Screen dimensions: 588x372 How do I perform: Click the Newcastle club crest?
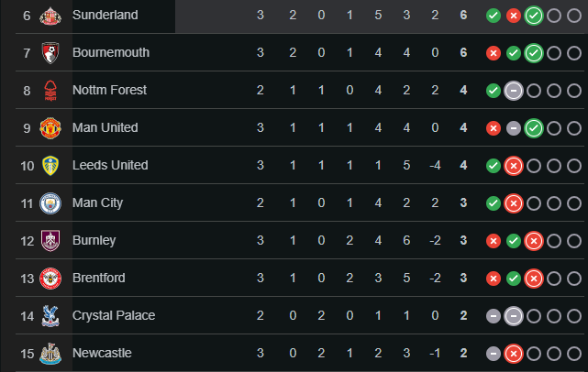click(x=50, y=354)
